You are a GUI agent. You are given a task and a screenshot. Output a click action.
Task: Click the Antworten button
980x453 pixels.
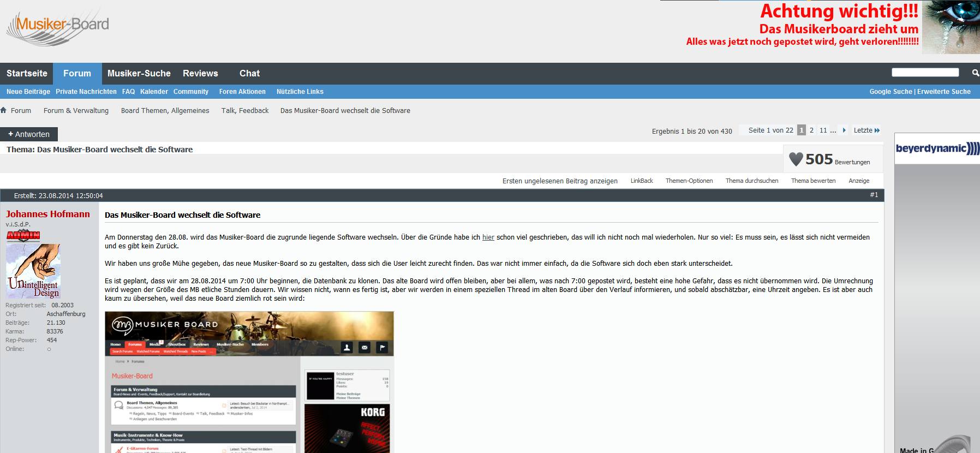pyautogui.click(x=29, y=134)
